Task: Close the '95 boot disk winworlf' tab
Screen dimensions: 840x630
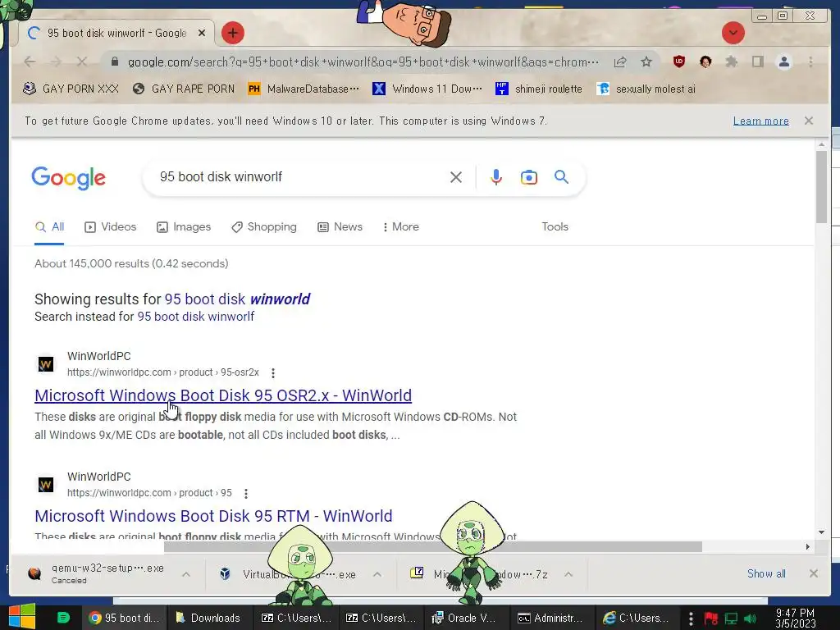Action: tap(202, 33)
